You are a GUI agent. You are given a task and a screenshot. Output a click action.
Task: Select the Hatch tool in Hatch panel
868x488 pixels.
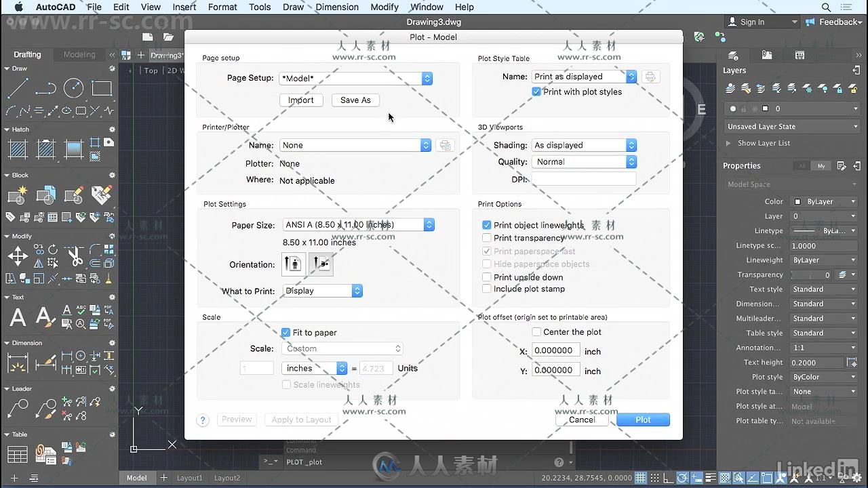point(18,148)
